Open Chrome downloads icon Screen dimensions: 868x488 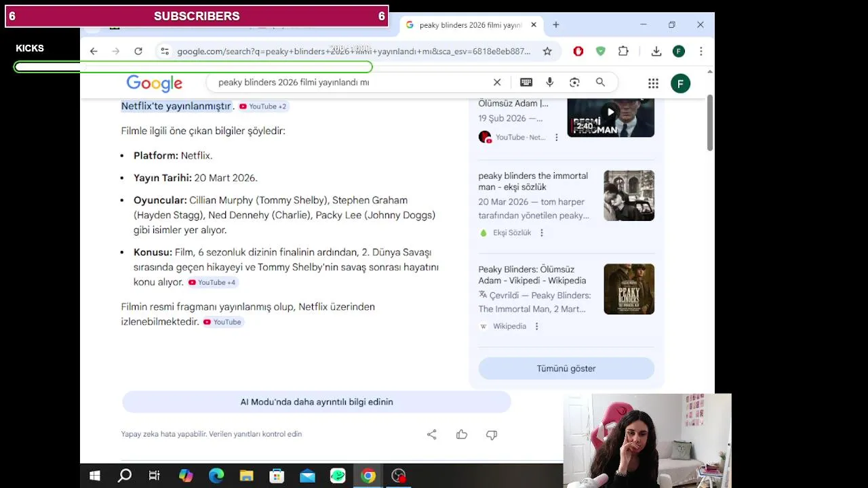656,52
